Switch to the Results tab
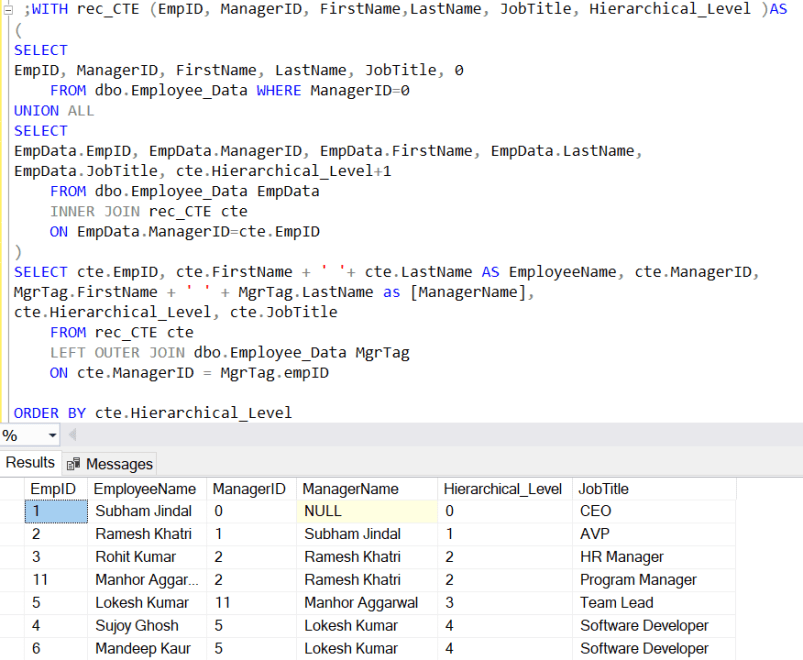The width and height of the screenshot is (803, 660). click(30, 463)
